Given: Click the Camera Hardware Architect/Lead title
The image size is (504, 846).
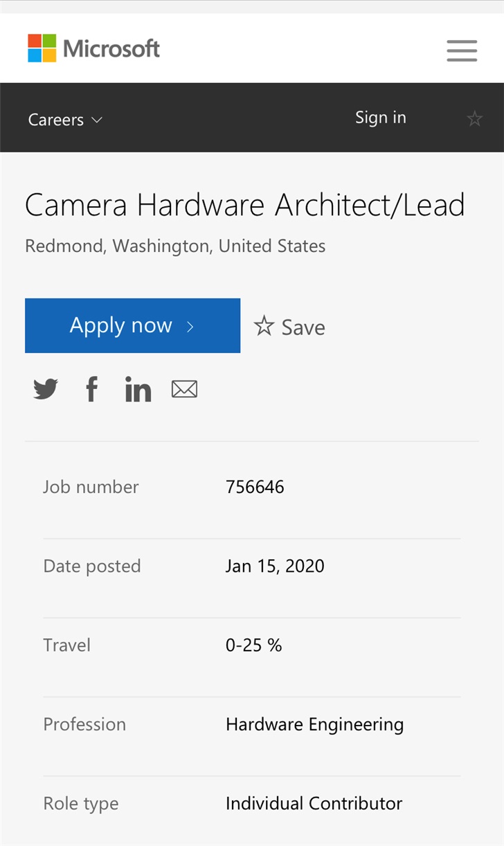Looking at the screenshot, I should (x=244, y=205).
